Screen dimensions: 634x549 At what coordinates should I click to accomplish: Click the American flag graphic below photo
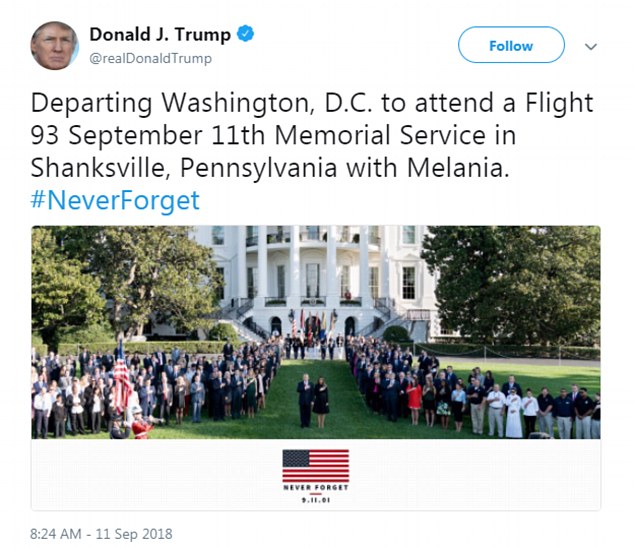[315, 465]
